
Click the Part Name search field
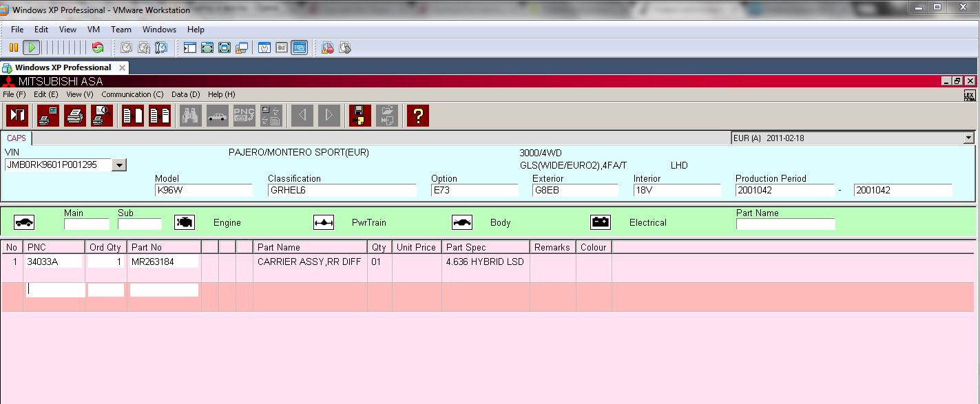[x=785, y=224]
